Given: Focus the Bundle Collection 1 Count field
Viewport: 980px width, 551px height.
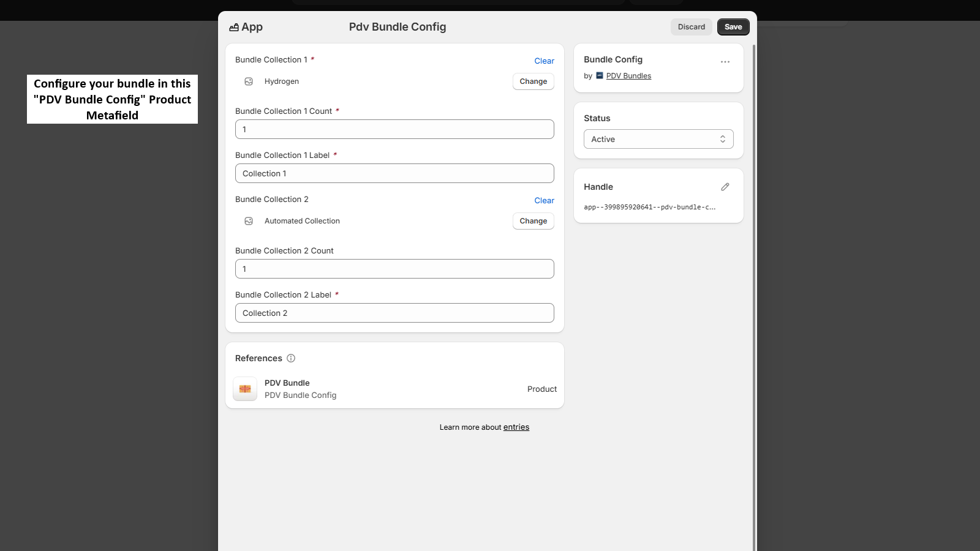Looking at the screenshot, I should point(394,129).
